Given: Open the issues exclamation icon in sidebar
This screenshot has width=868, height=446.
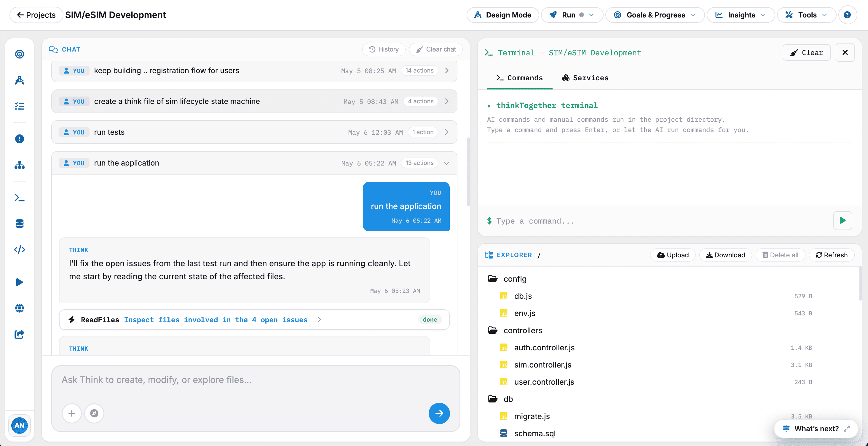Looking at the screenshot, I should tap(20, 139).
